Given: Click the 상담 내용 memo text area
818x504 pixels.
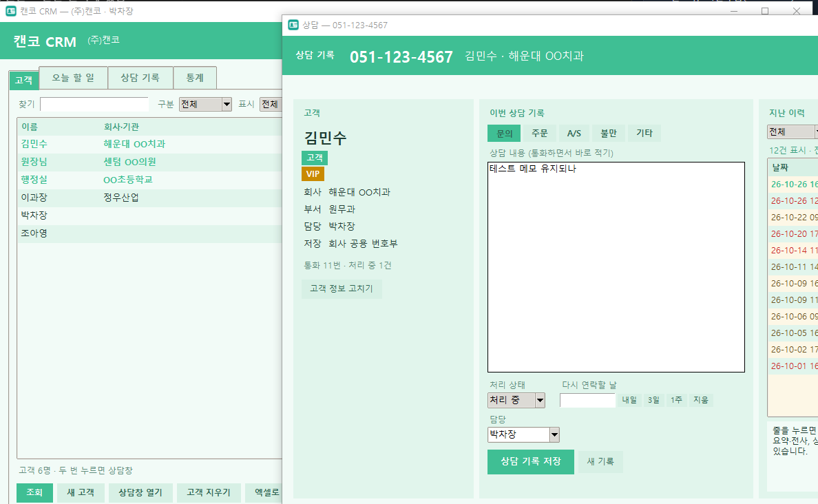Looking at the screenshot, I should [x=616, y=267].
